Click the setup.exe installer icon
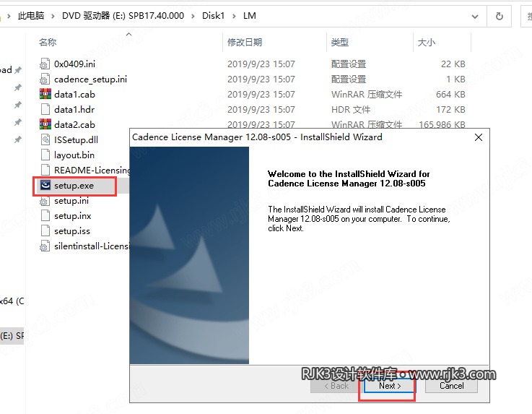This screenshot has height=414, width=532. coord(45,185)
